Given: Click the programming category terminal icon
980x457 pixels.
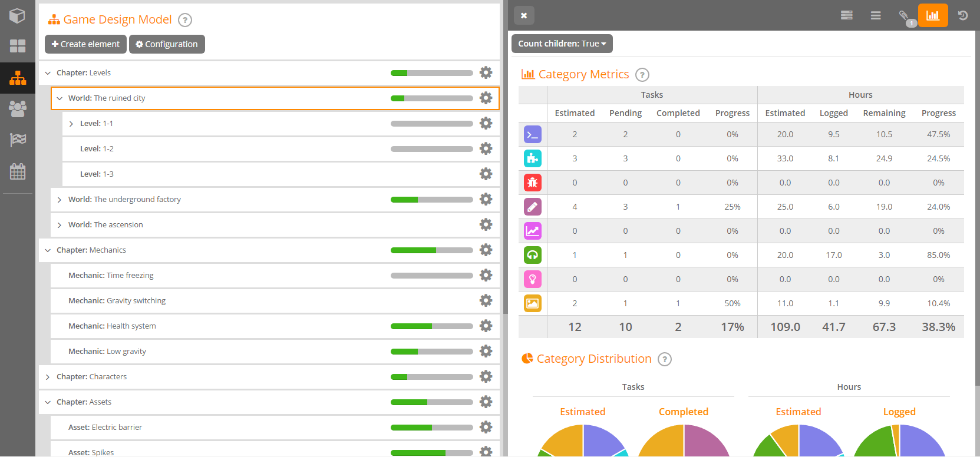Looking at the screenshot, I should click(533, 135).
